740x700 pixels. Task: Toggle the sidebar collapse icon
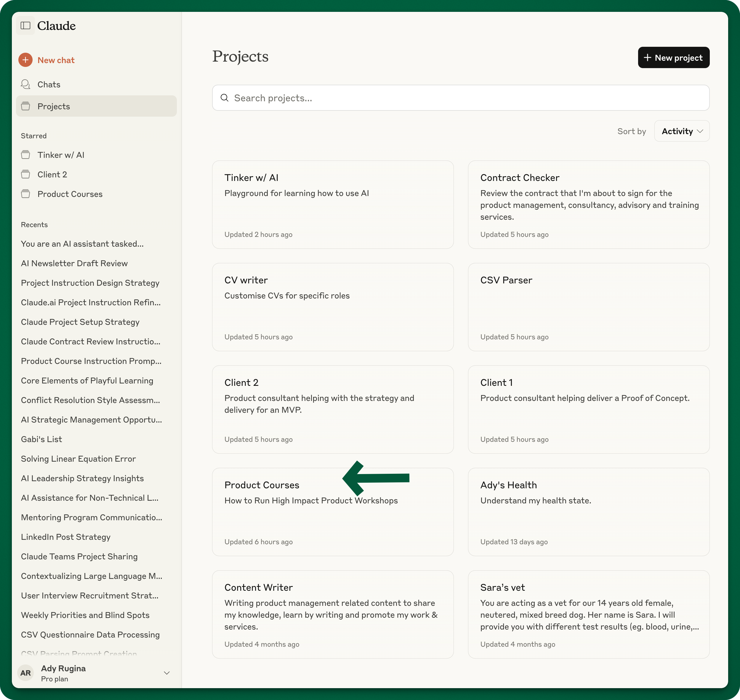pyautogui.click(x=25, y=25)
